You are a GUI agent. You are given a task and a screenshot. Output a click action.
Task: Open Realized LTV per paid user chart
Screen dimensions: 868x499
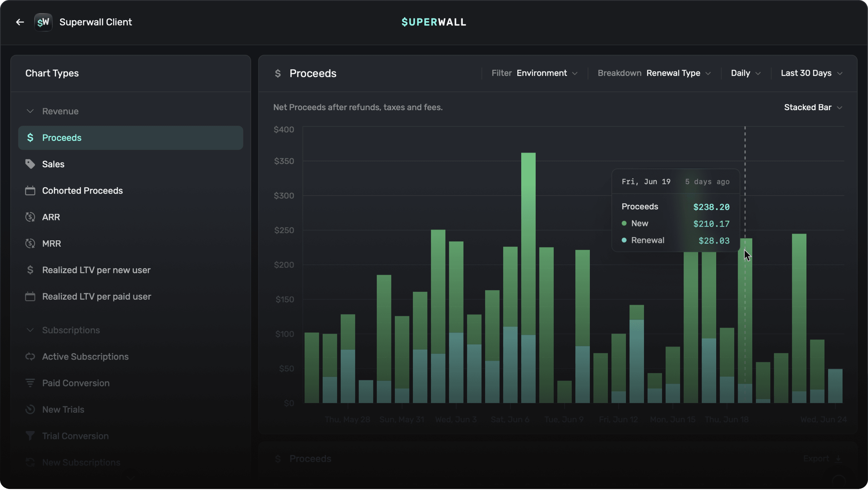click(x=131, y=296)
